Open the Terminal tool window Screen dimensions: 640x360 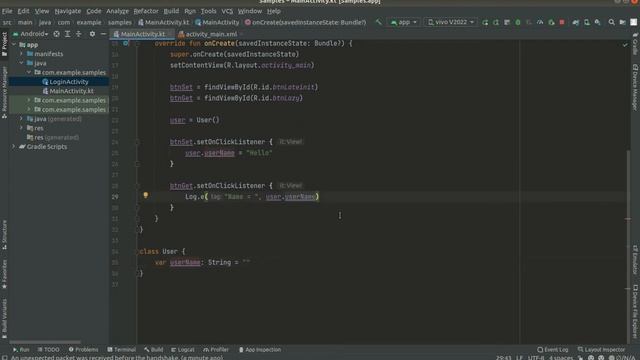pos(121,350)
